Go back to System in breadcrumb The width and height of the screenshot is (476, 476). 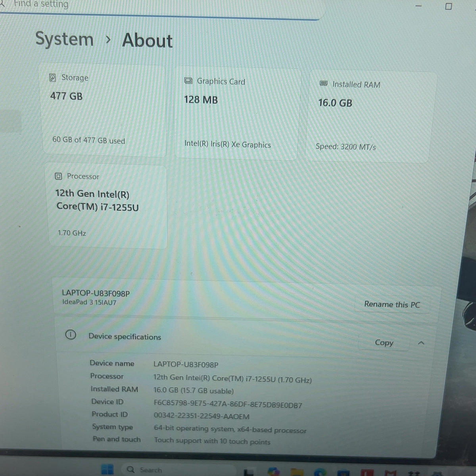pyautogui.click(x=64, y=39)
